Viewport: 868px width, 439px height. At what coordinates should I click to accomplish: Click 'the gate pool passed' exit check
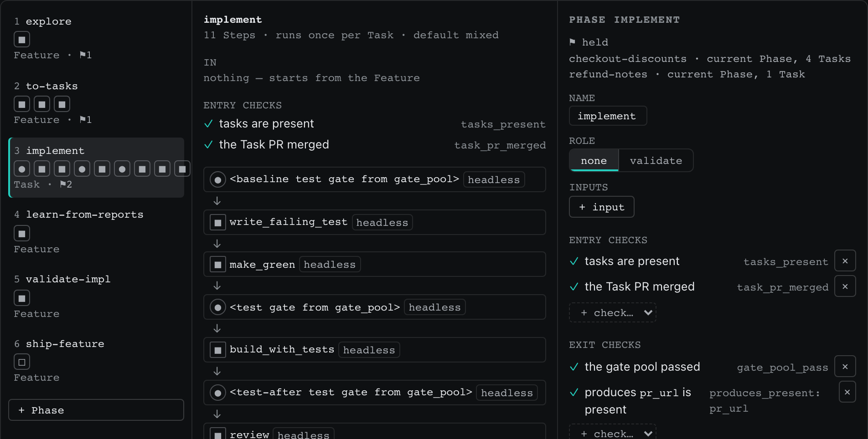(x=642, y=367)
